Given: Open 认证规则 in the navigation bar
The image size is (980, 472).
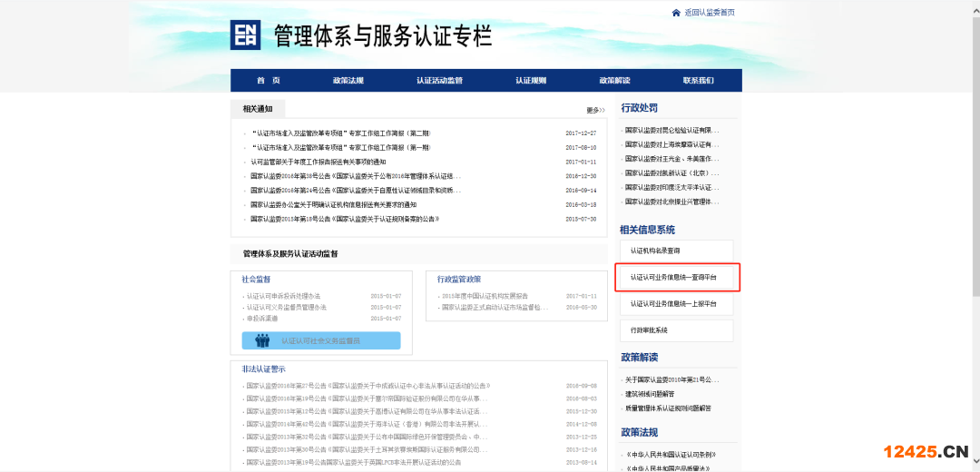Looking at the screenshot, I should pyautogui.click(x=531, y=81).
